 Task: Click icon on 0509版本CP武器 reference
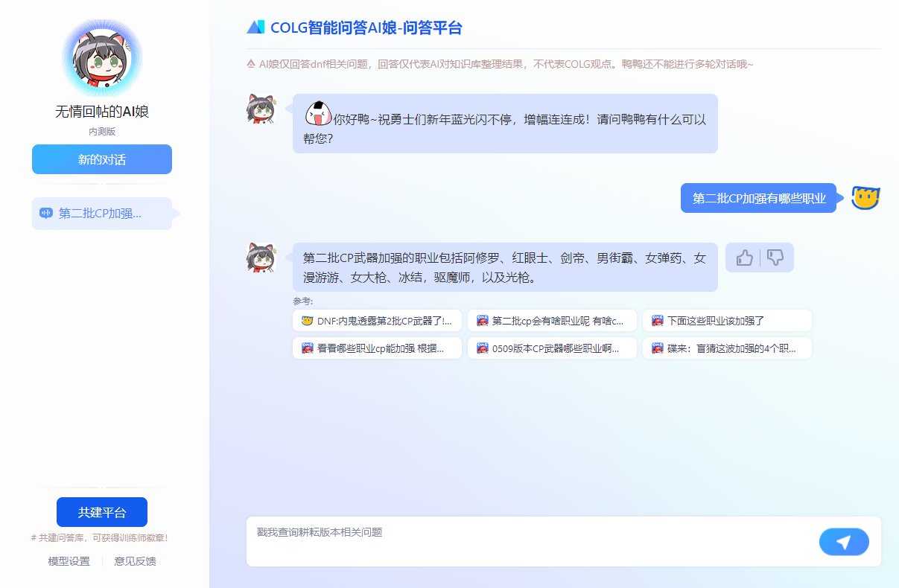pyautogui.click(x=482, y=348)
